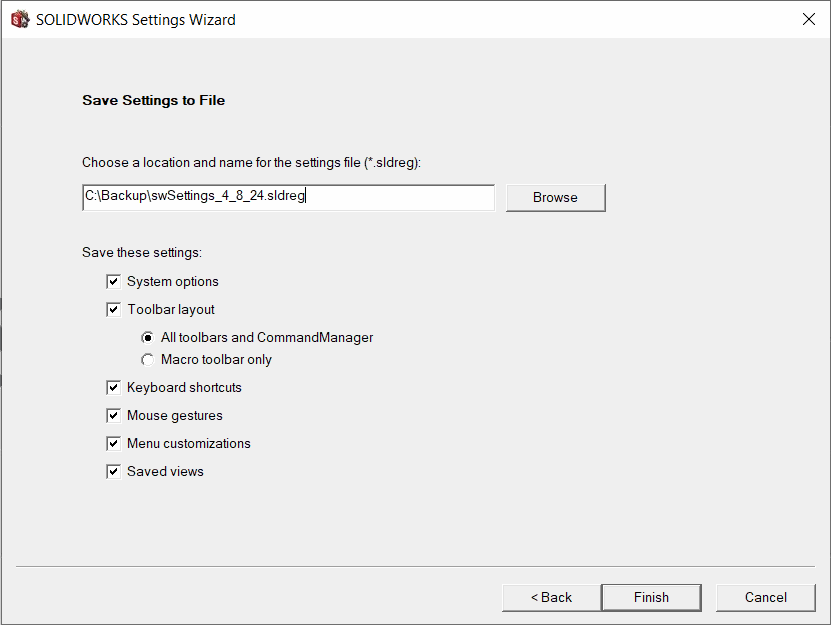Image resolution: width=831 pixels, height=625 pixels.
Task: Click the Save Settings to File heading
Action: tap(153, 100)
